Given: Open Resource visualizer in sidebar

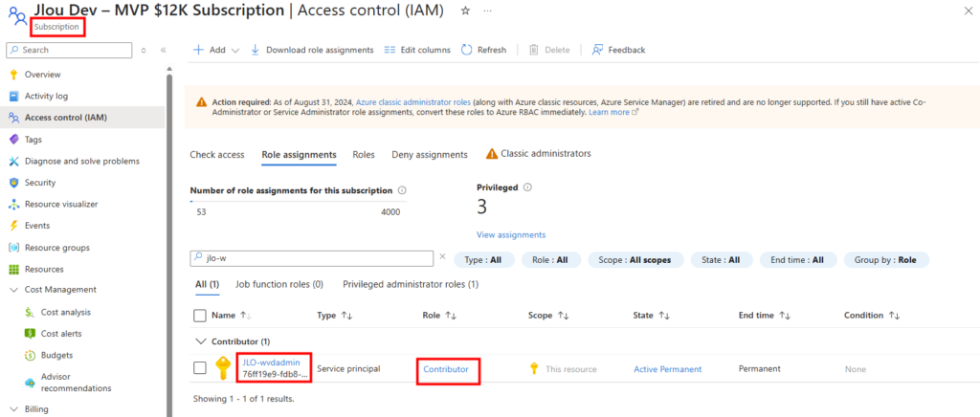Looking at the screenshot, I should pyautogui.click(x=60, y=204).
